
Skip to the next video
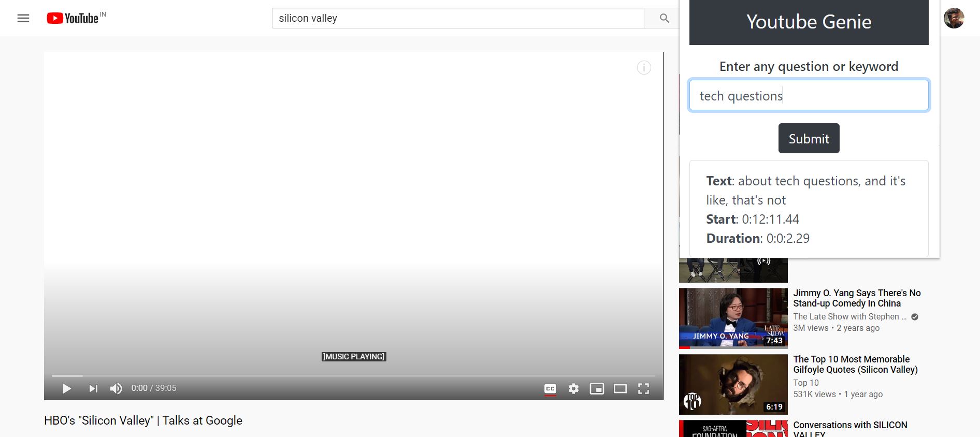(x=93, y=388)
